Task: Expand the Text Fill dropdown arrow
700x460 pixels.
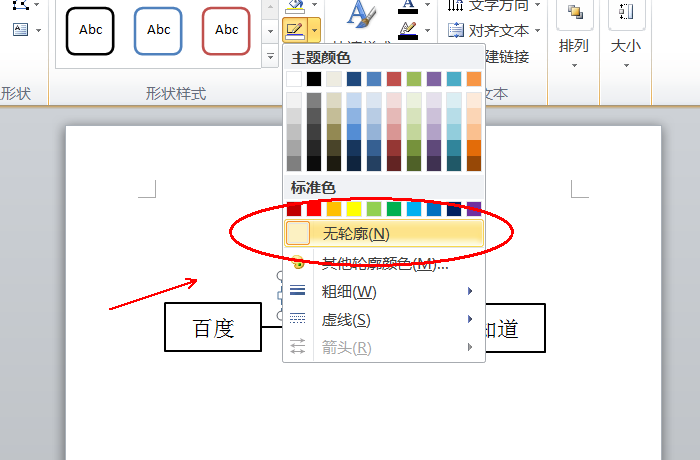Action: (428, 5)
